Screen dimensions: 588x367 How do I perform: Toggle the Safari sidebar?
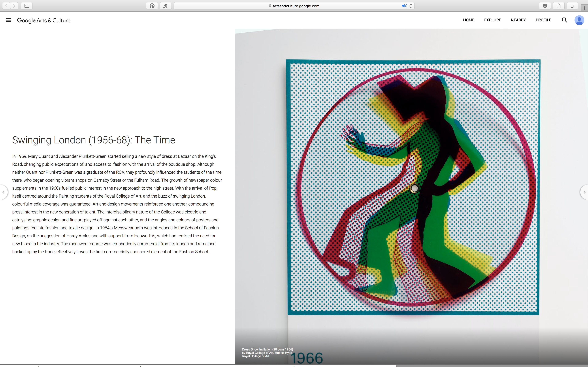pos(27,6)
